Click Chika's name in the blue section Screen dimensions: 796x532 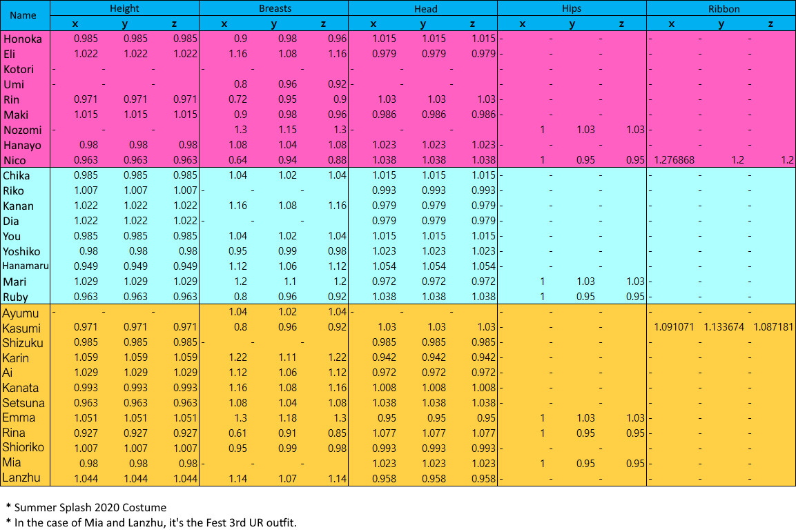tap(19, 175)
